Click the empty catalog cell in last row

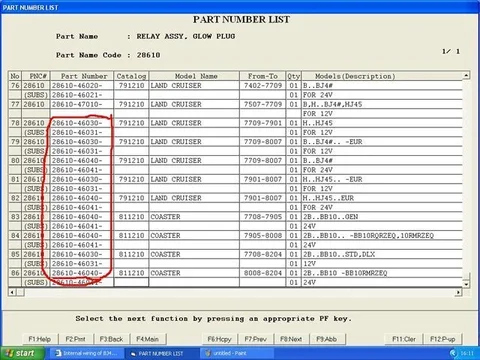coord(131,282)
